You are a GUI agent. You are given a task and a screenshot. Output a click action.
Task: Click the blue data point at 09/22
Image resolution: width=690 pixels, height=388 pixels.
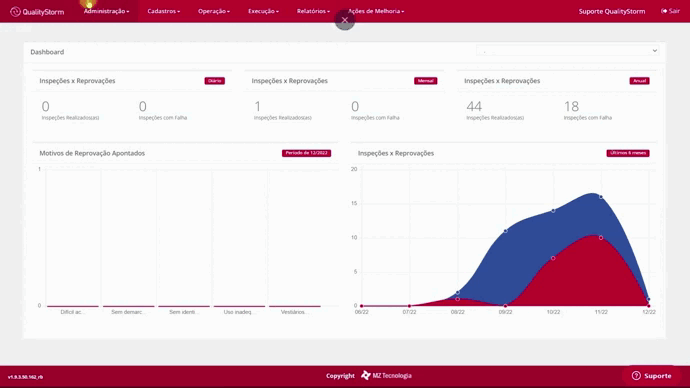coord(505,231)
